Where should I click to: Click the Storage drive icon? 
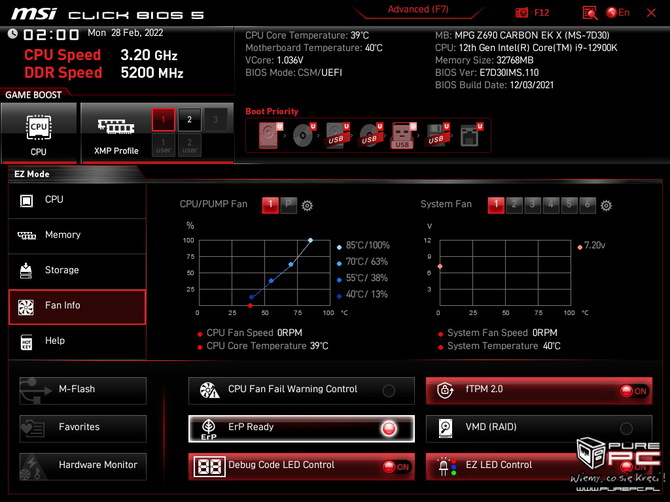26,271
